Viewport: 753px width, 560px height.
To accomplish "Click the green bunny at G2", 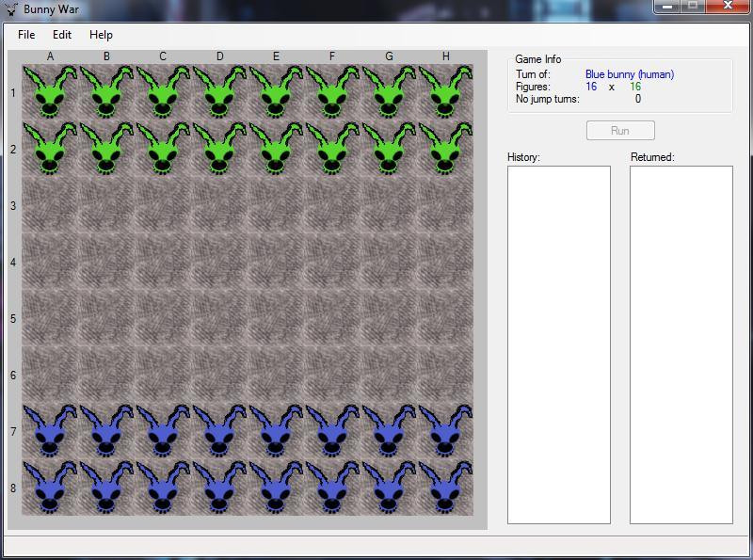I will [x=389, y=149].
